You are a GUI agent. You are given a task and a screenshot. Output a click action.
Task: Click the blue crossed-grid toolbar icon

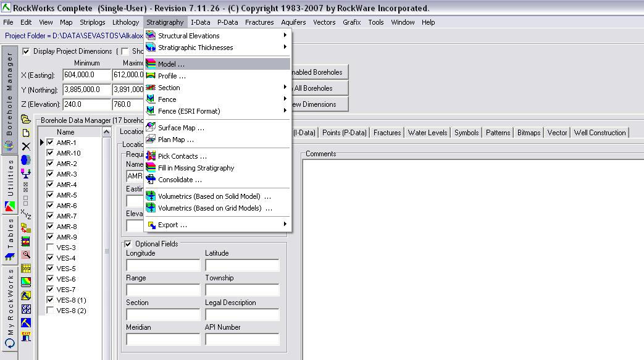[x=26, y=309]
